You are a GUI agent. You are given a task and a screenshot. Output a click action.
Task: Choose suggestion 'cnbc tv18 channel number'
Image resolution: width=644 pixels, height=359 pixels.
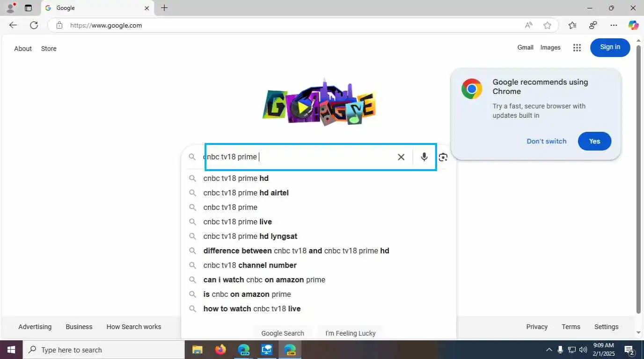[318, 265]
